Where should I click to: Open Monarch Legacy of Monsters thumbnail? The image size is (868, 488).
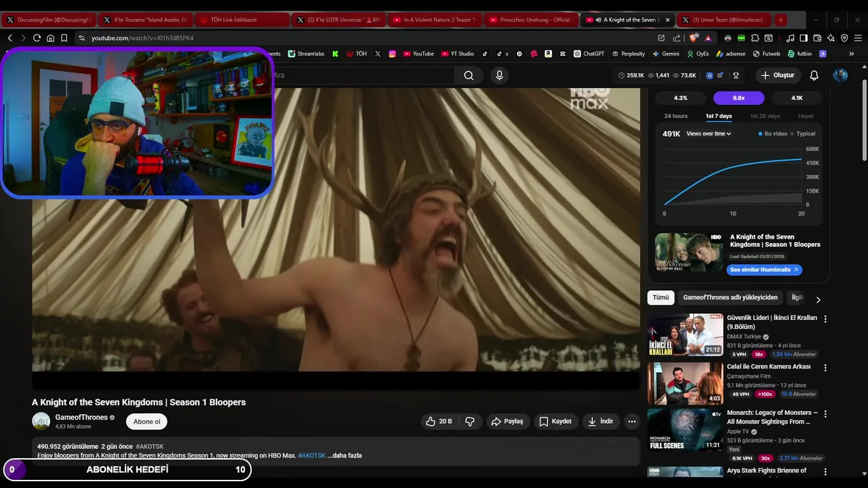tap(685, 430)
